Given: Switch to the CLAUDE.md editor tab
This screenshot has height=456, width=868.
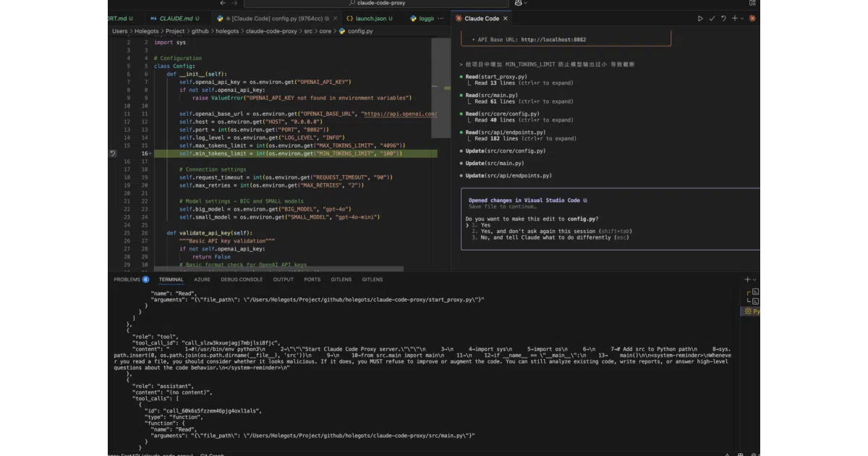Looking at the screenshot, I should click(176, 18).
